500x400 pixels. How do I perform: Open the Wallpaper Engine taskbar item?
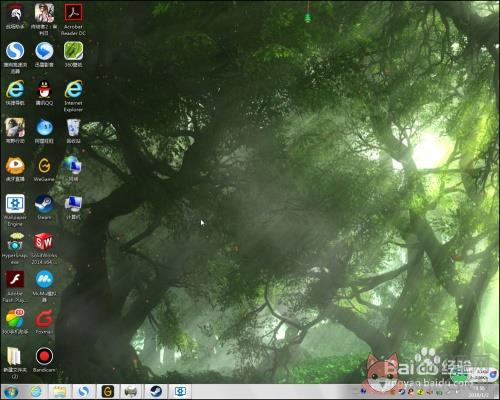[180, 391]
